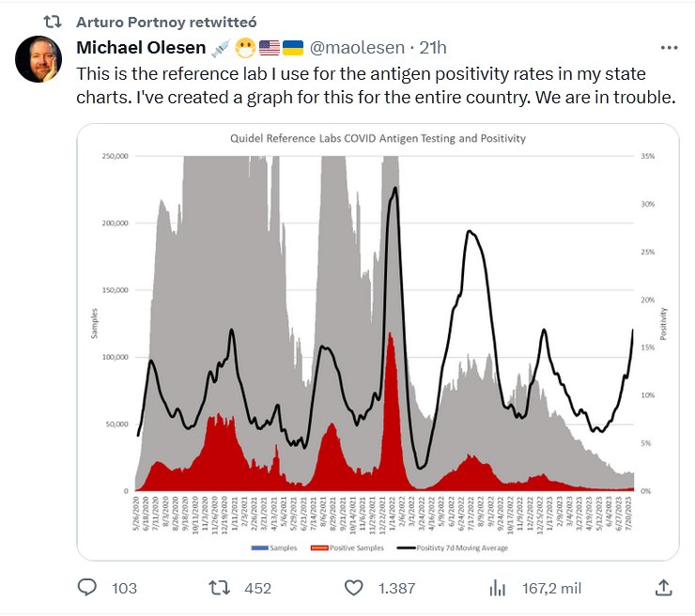Visit the Michael Olesen display name link
The height and width of the screenshot is (616, 695).
tap(140, 48)
